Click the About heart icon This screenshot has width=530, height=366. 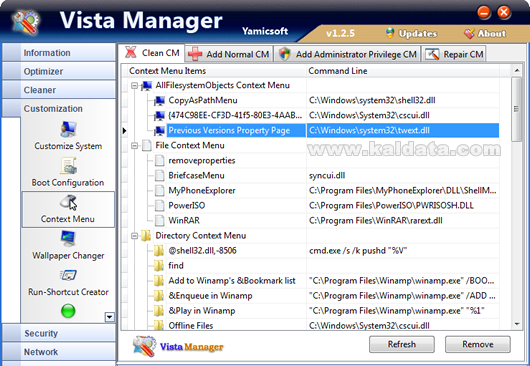(x=469, y=33)
